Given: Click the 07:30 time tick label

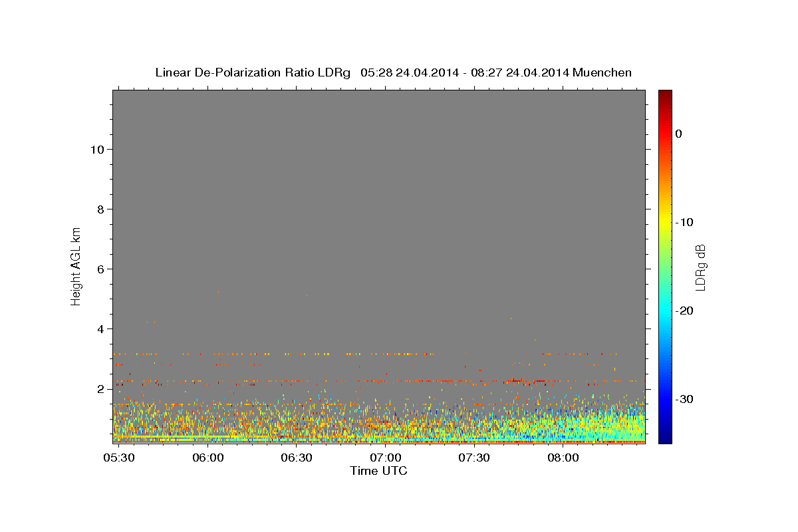Looking at the screenshot, I should pos(474,458).
